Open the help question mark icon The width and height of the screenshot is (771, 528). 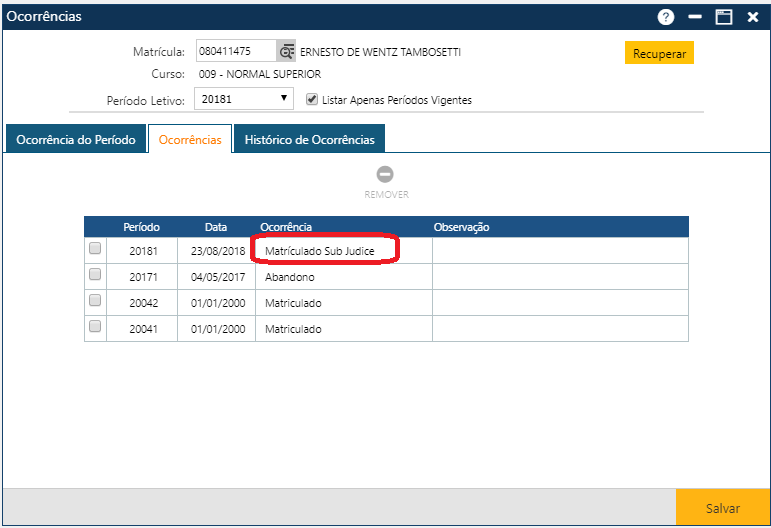[x=665, y=17]
